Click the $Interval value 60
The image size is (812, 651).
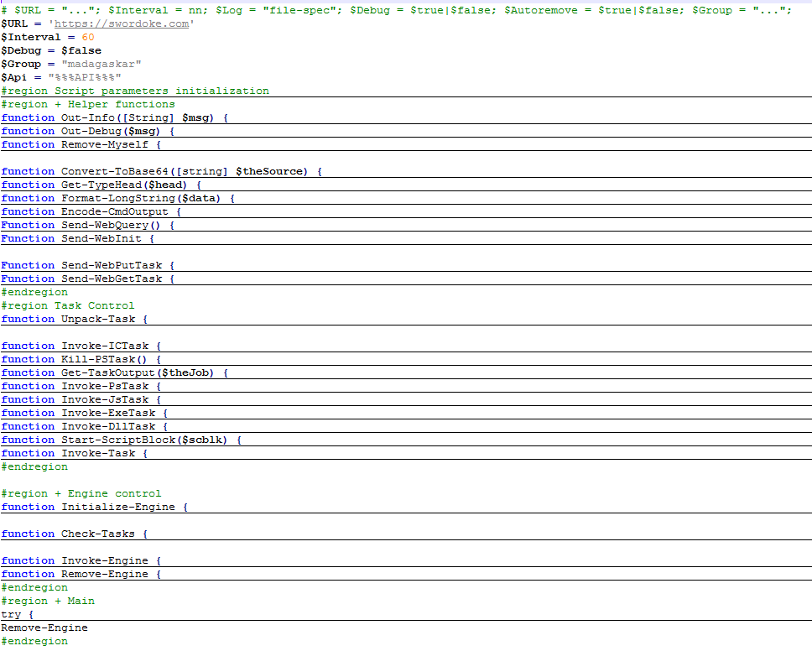tap(87, 37)
